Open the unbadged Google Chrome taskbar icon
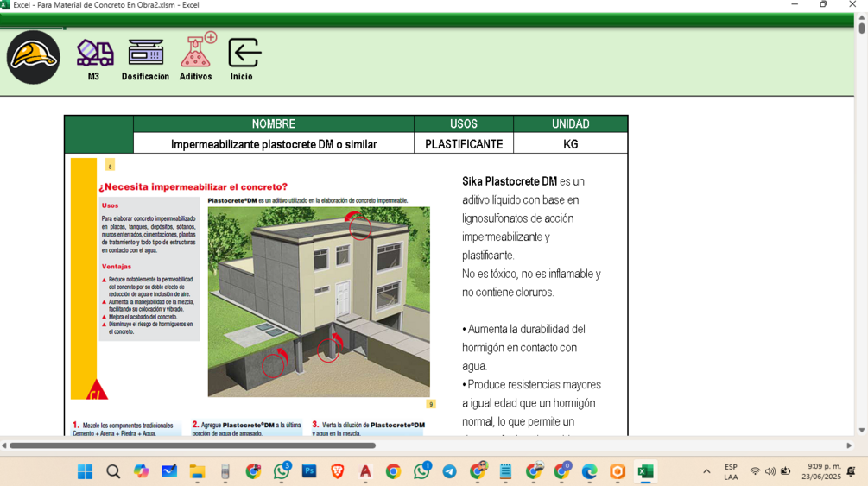This screenshot has width=868, height=486. [394, 471]
